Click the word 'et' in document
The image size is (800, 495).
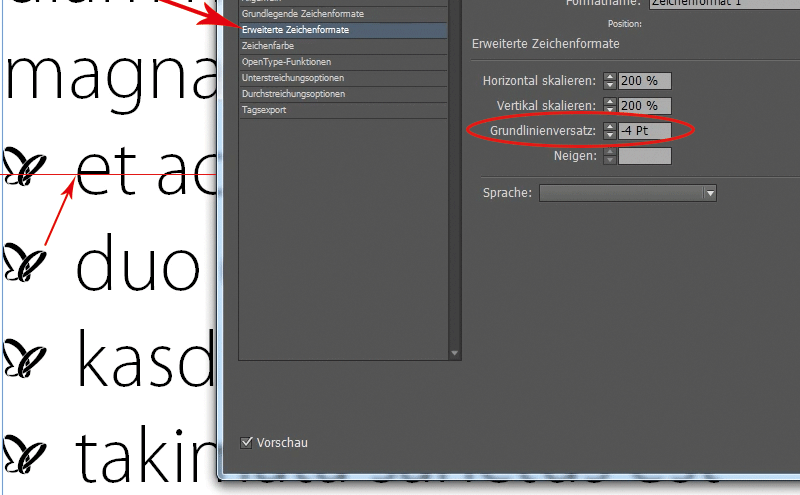pos(106,171)
